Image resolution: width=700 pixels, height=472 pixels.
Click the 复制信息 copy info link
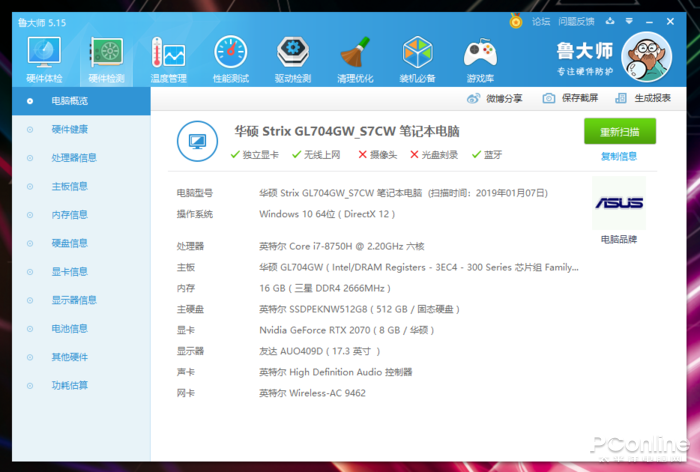(619, 156)
